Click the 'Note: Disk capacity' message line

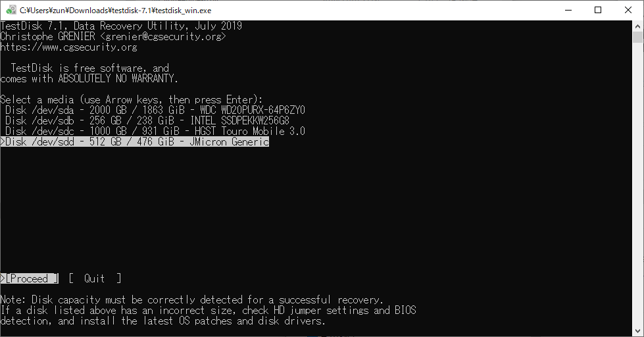(192, 299)
